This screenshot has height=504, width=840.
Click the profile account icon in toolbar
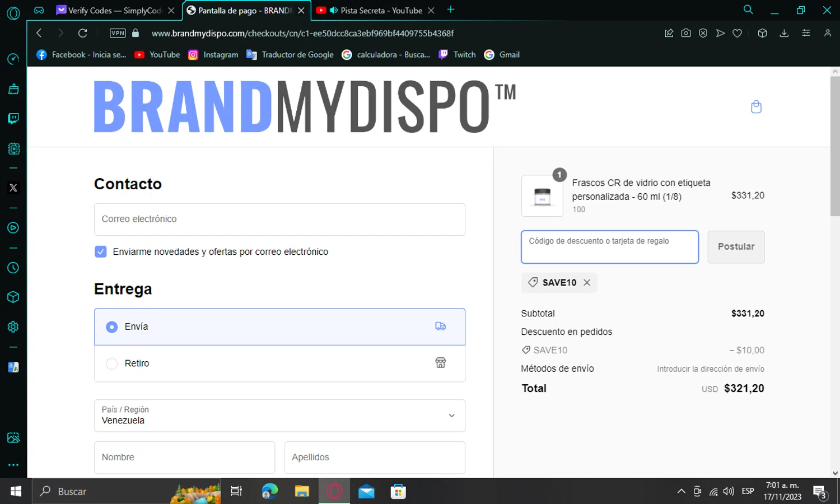point(828,33)
